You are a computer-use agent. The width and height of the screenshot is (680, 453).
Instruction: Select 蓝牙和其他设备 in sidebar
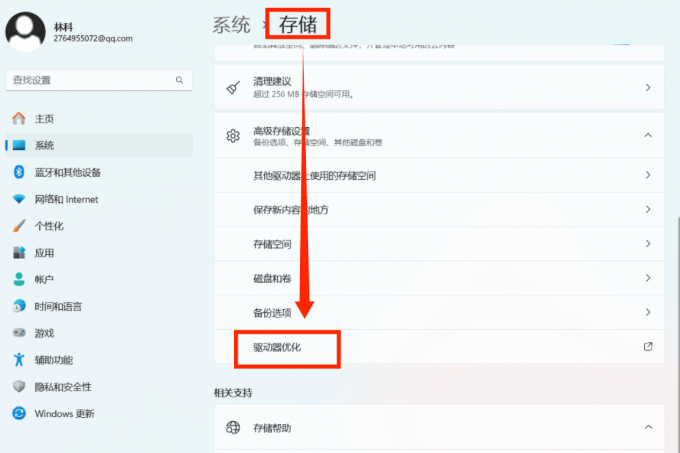point(99,172)
